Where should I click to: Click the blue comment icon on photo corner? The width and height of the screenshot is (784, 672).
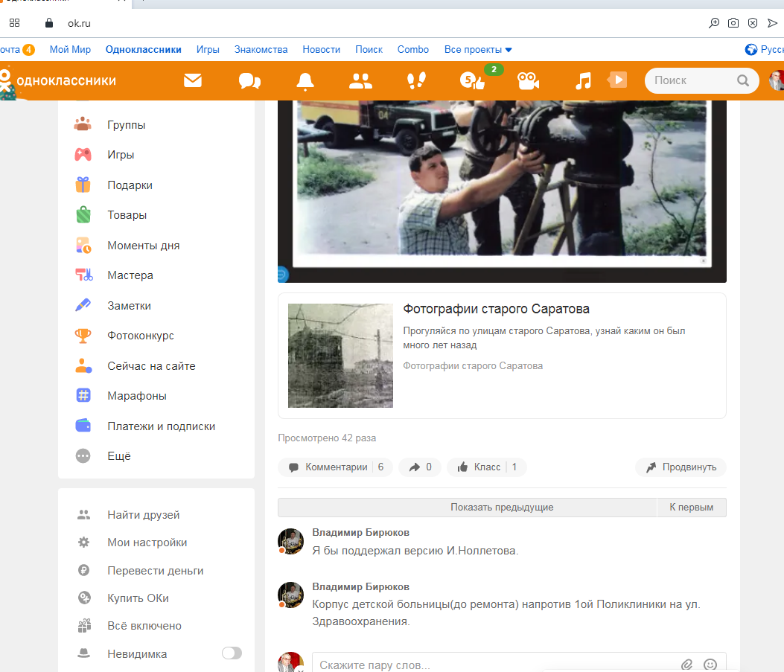[x=282, y=274]
